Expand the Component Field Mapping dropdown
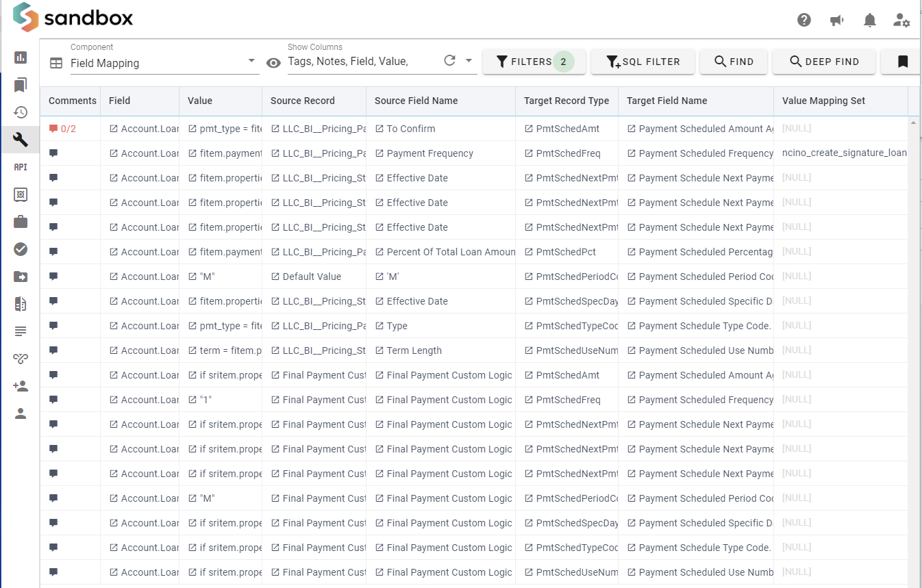Screen dimensions: 922x588 click(x=251, y=62)
